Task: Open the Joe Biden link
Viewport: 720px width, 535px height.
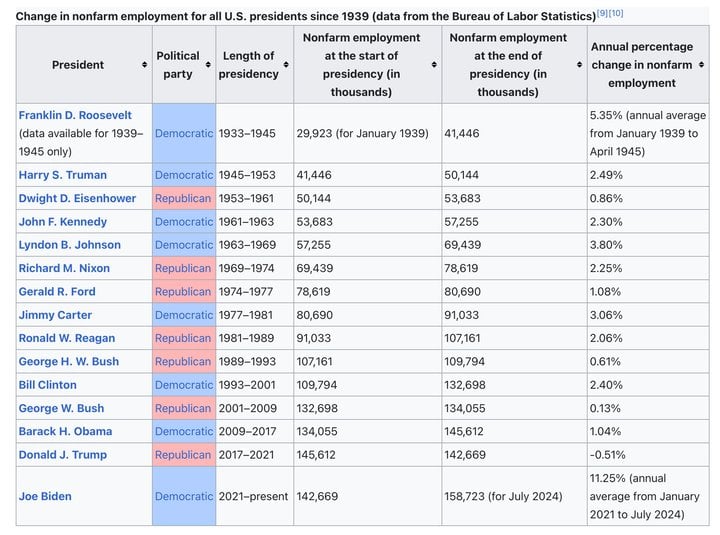Action: click(x=45, y=496)
